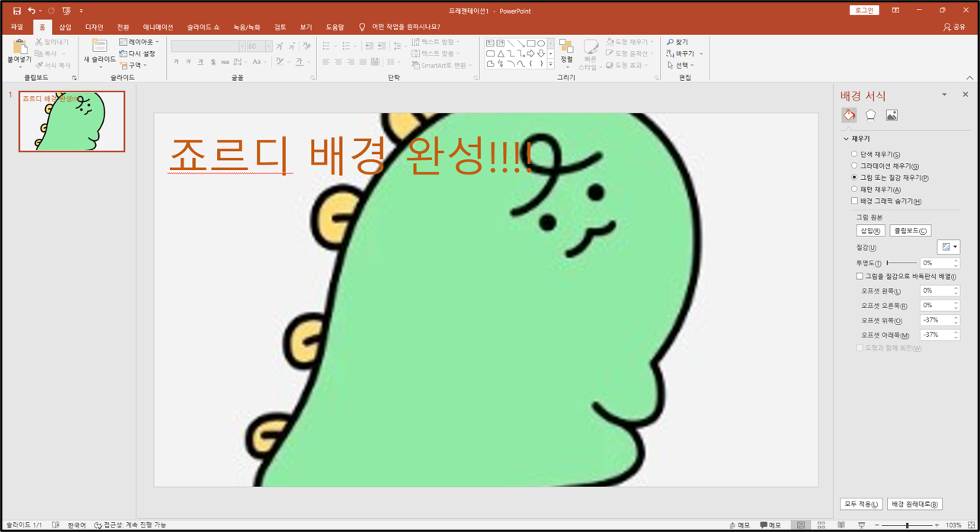Click the Login (로그인) button

point(864,11)
